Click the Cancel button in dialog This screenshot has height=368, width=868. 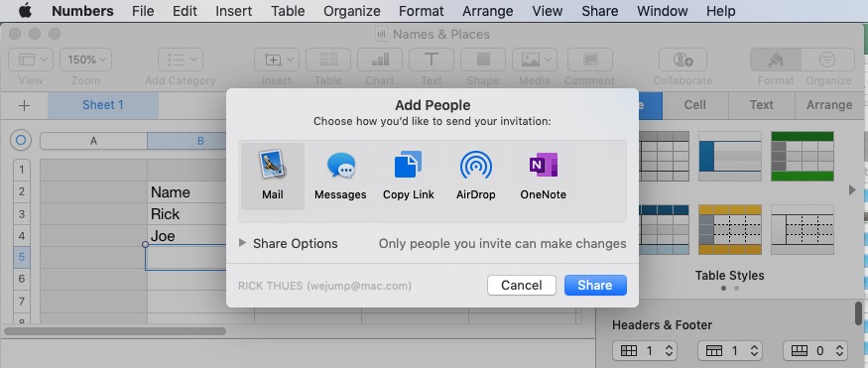(x=522, y=285)
